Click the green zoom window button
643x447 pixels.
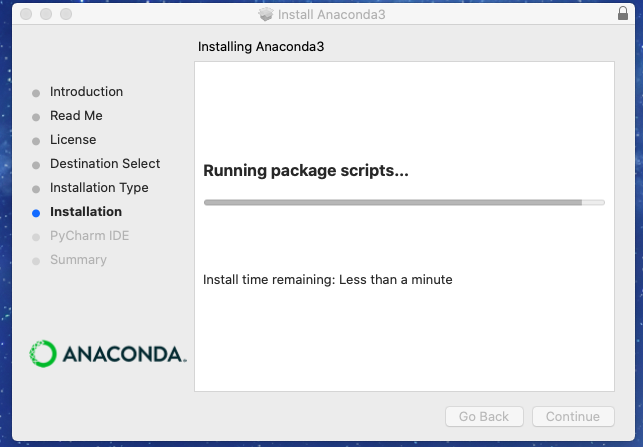click(66, 14)
